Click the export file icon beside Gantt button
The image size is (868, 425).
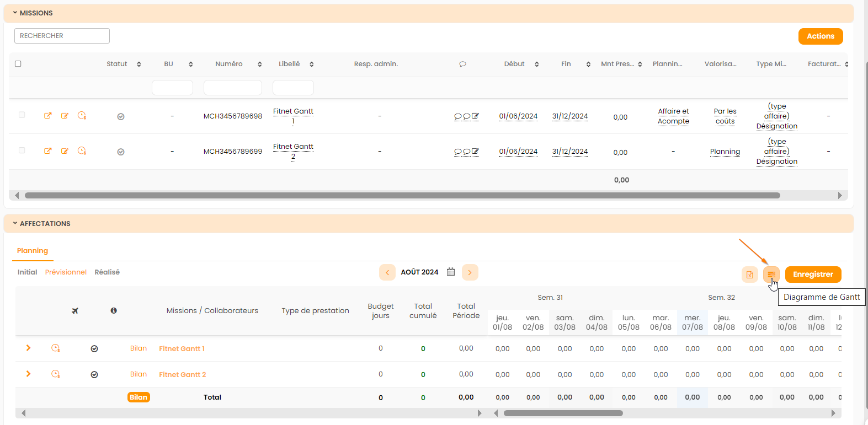(x=749, y=274)
